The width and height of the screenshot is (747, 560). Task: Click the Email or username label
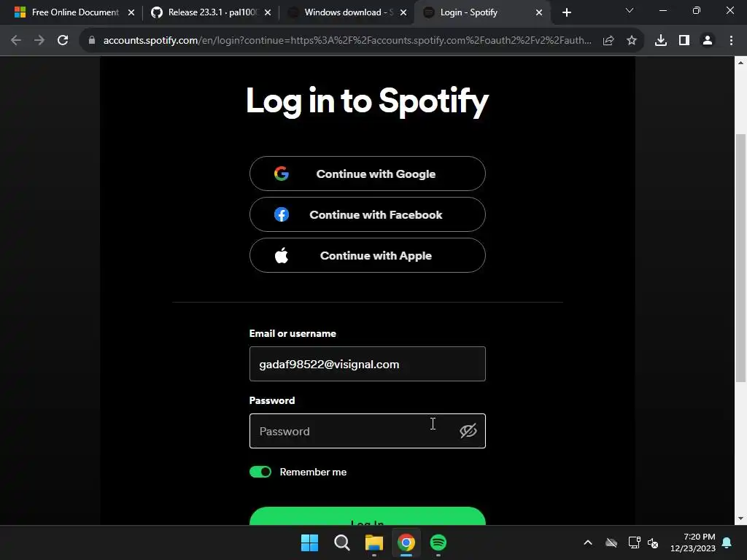293,333
